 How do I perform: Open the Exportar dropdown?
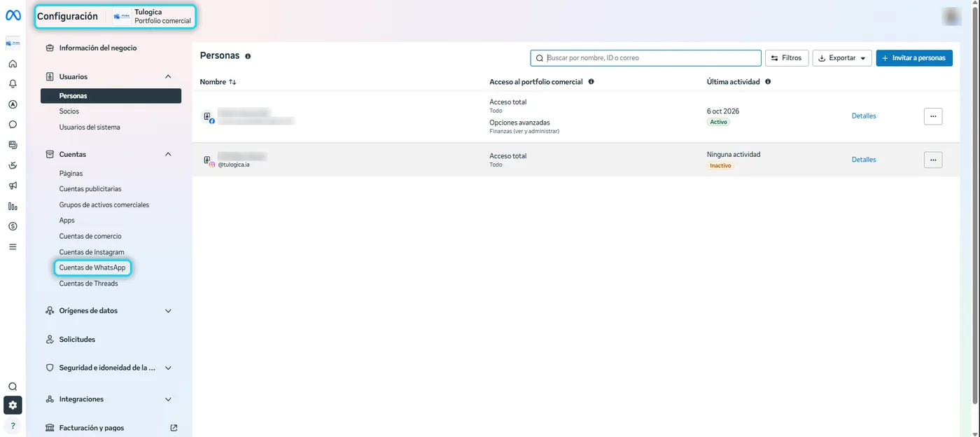(842, 58)
